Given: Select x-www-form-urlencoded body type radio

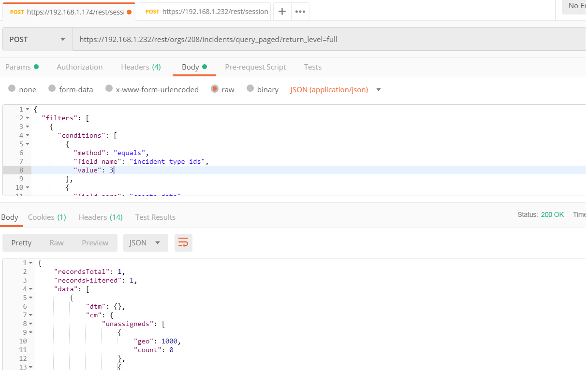Looking at the screenshot, I should 109,89.
